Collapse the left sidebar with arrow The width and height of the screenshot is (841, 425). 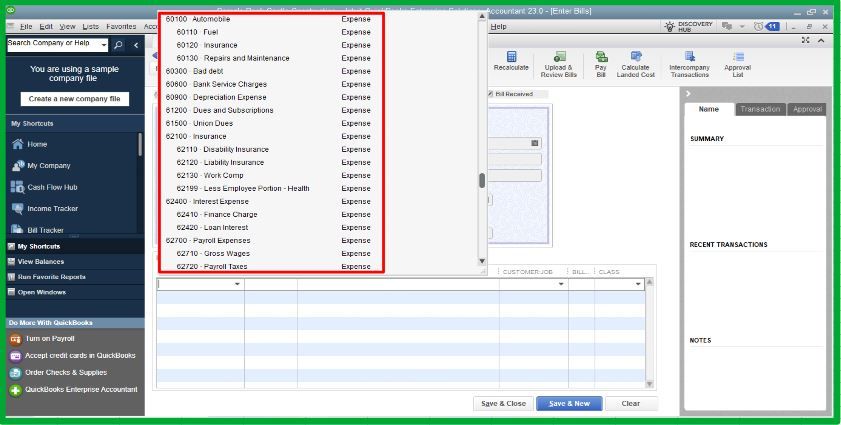coord(136,45)
